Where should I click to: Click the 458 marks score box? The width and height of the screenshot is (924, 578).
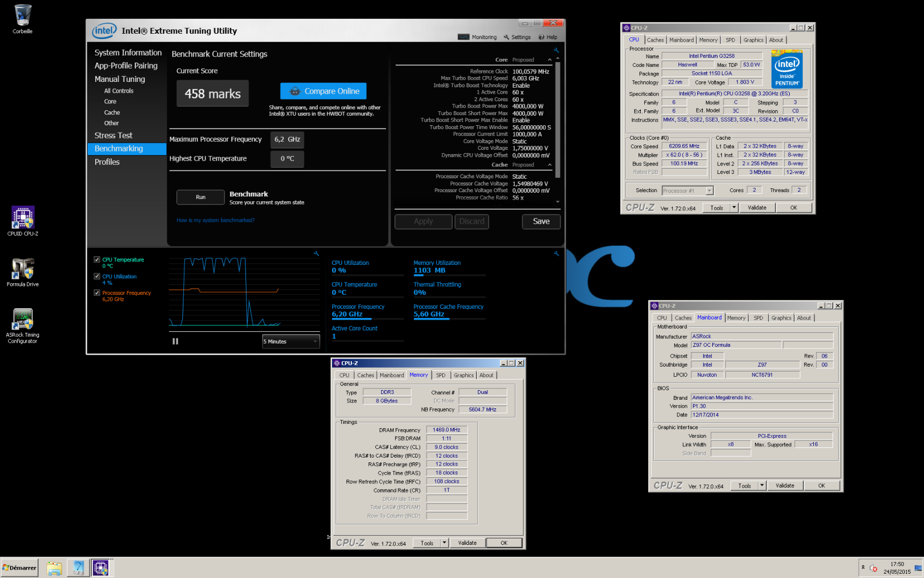tap(213, 94)
